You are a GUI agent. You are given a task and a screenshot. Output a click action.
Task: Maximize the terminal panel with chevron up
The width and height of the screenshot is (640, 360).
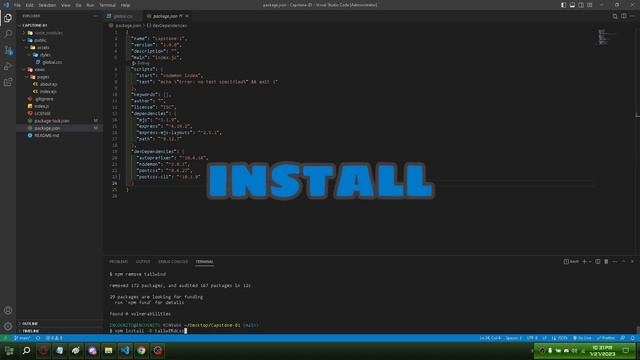[x=623, y=261]
